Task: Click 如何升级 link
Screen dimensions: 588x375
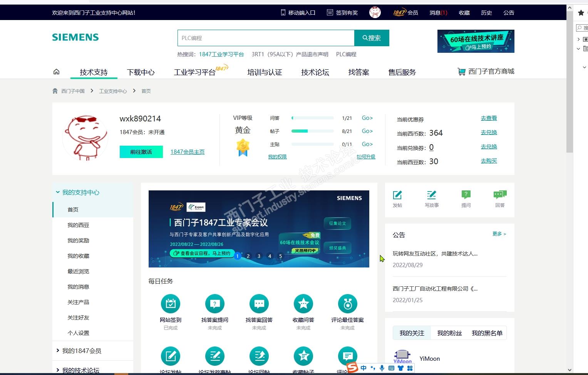Action: [366, 157]
